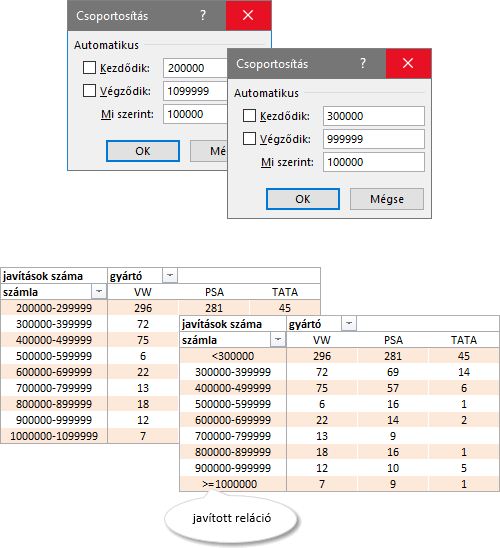Toggle Kezdődik checkbox in front dialog
500x548 pixels.
click(249, 116)
